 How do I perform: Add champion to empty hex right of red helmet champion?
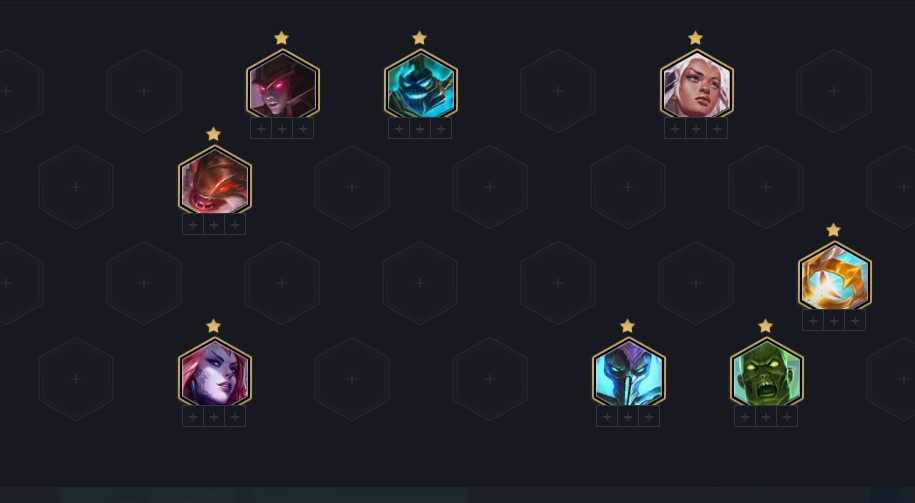pyautogui.click(x=352, y=187)
